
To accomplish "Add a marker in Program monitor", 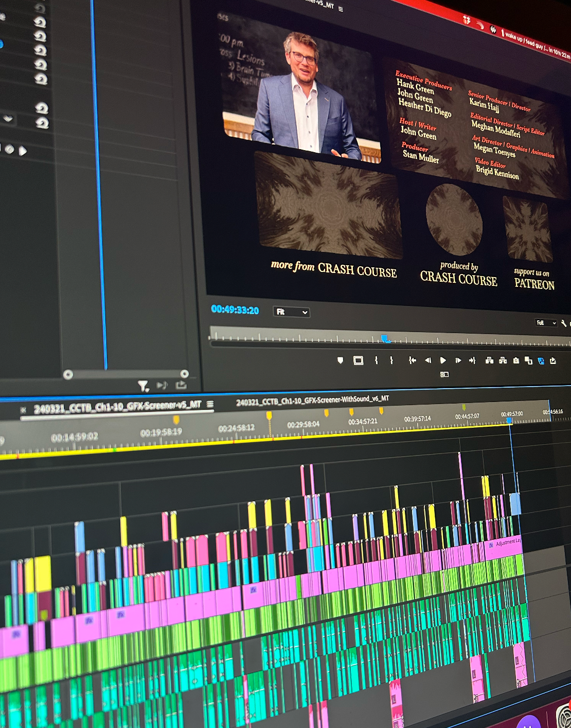I will (x=340, y=360).
